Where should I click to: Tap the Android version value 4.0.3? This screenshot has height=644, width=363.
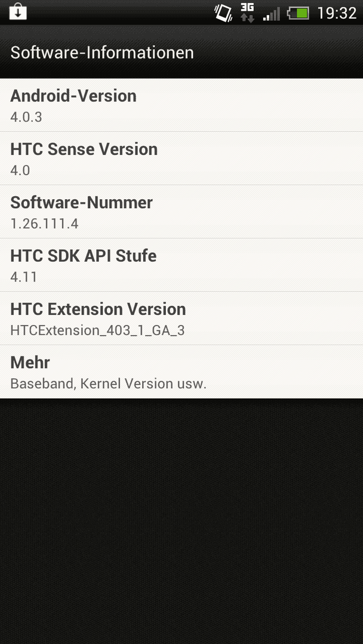coord(26,117)
